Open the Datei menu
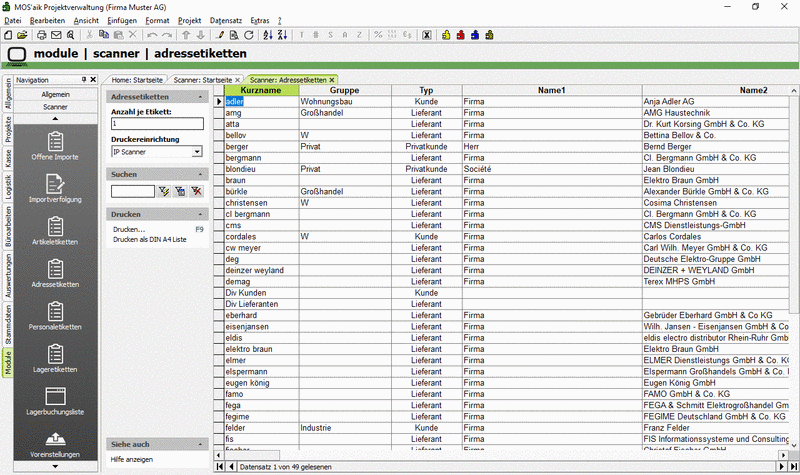 coord(13,20)
